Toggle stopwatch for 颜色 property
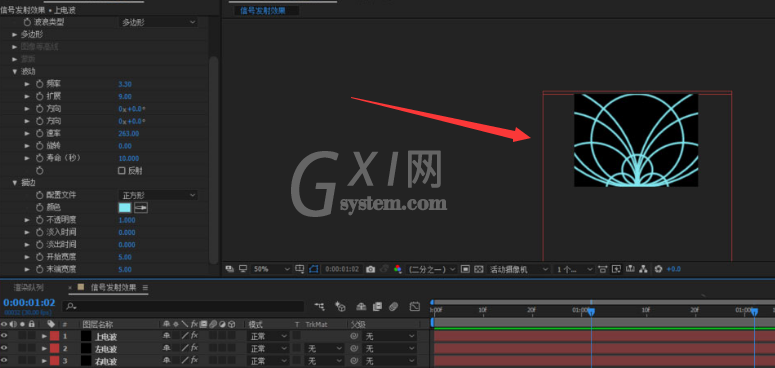The height and width of the screenshot is (368, 775). coord(40,207)
